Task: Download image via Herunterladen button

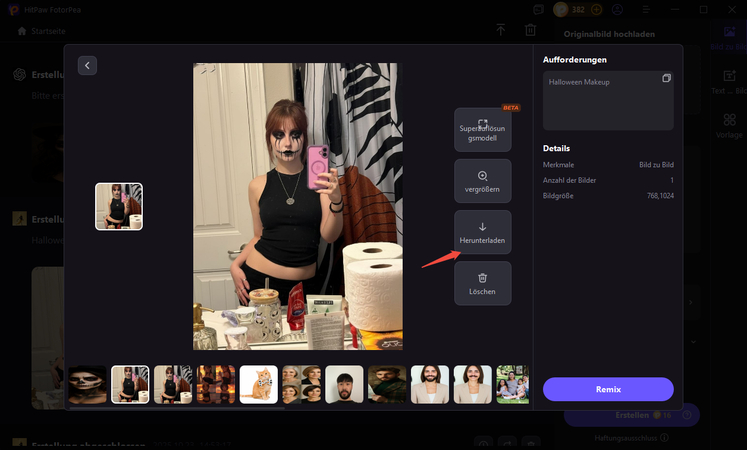Action: point(483,232)
